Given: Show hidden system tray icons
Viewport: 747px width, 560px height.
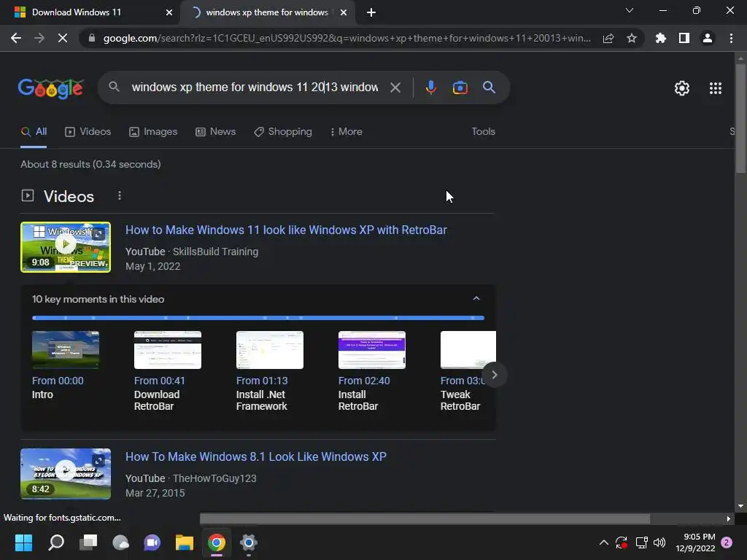Looking at the screenshot, I should click(x=603, y=542).
